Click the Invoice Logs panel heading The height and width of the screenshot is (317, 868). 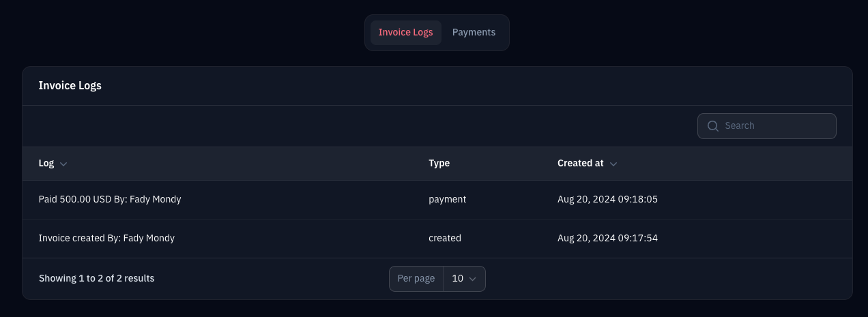[x=70, y=86]
